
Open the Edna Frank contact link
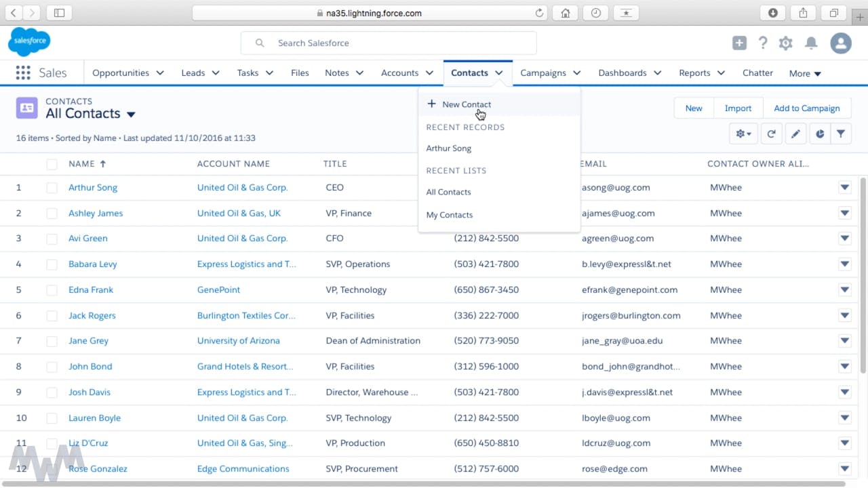(x=91, y=290)
